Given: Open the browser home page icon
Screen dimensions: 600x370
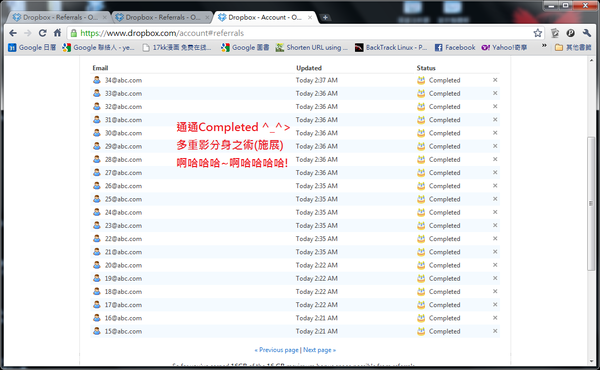Looking at the screenshot, I should point(57,33).
